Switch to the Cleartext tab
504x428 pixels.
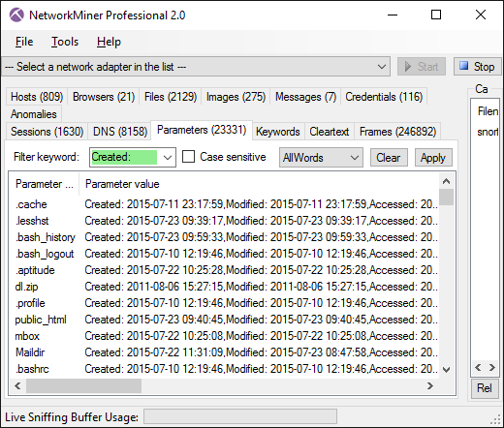coord(330,132)
